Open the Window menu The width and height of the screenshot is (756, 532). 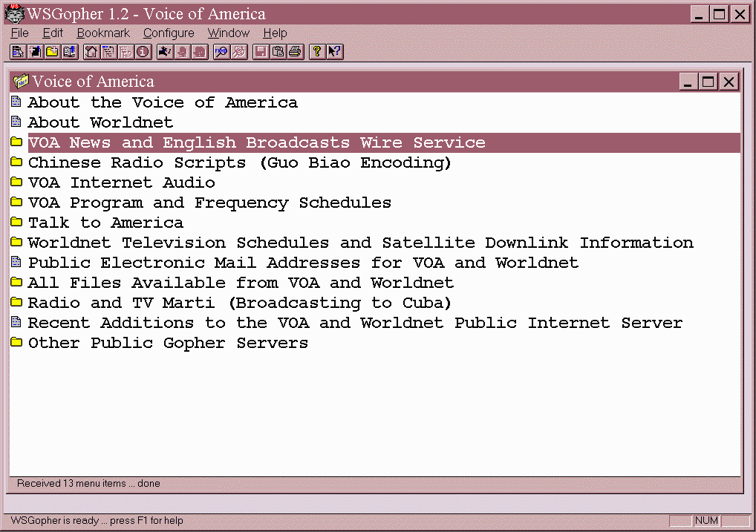(x=229, y=33)
